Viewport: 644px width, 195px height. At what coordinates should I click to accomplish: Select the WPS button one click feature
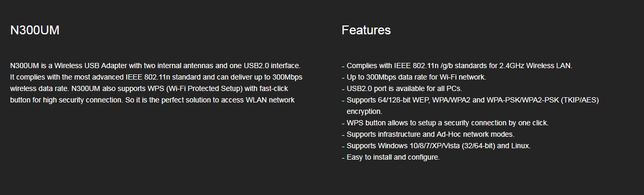(448, 123)
